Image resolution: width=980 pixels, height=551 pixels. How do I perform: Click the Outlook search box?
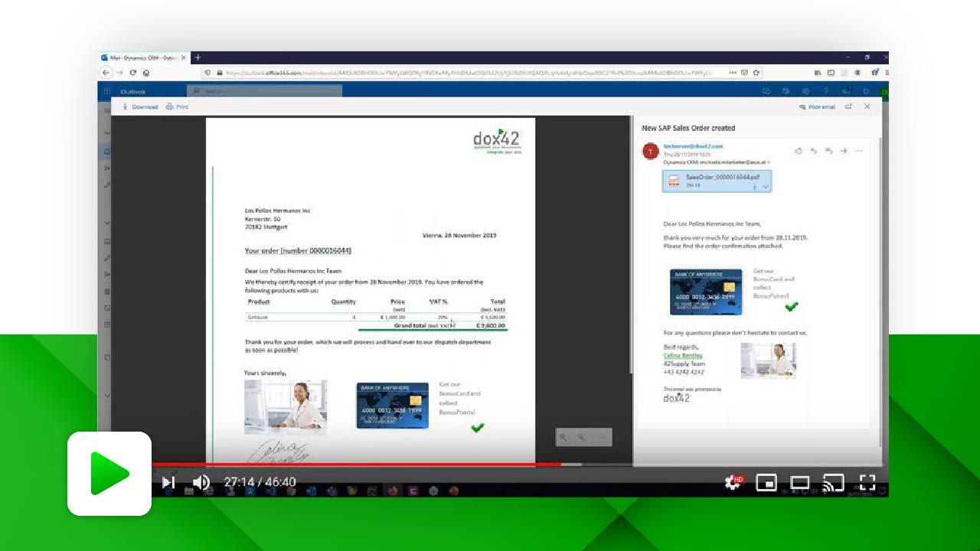coord(264,91)
